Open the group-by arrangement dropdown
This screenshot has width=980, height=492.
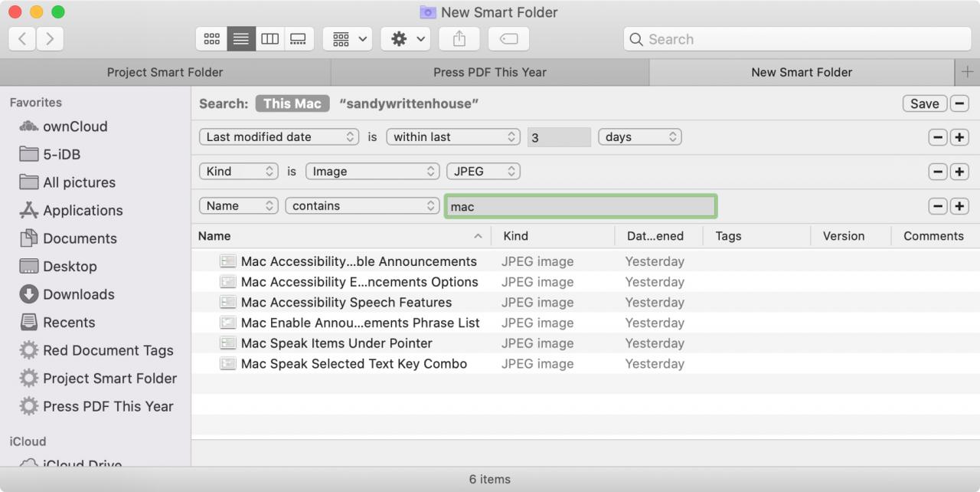coord(348,39)
